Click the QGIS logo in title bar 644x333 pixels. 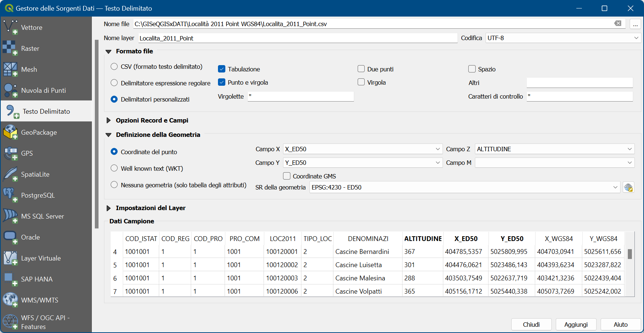click(9, 8)
